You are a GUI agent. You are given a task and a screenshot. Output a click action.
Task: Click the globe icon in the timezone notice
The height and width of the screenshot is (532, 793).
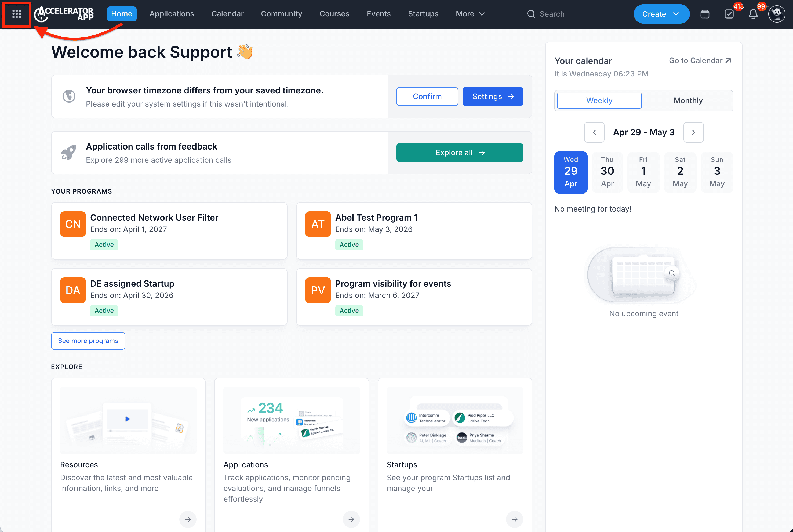(x=69, y=96)
